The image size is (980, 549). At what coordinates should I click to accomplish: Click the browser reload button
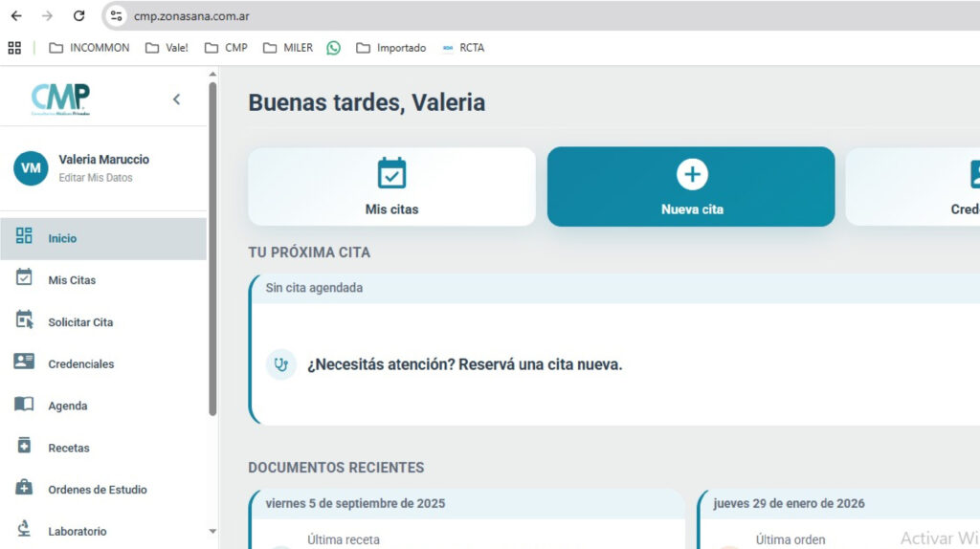point(79,16)
